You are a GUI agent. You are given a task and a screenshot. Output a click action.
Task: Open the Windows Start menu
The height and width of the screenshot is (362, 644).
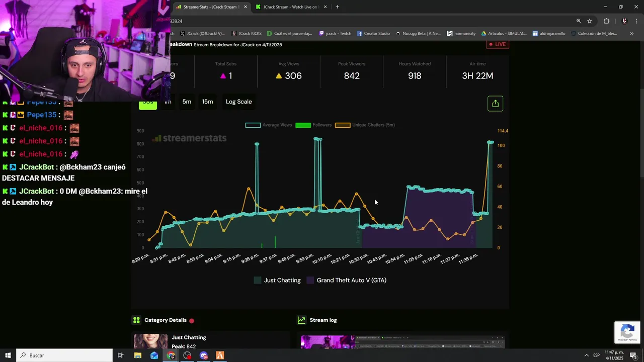[8, 355]
